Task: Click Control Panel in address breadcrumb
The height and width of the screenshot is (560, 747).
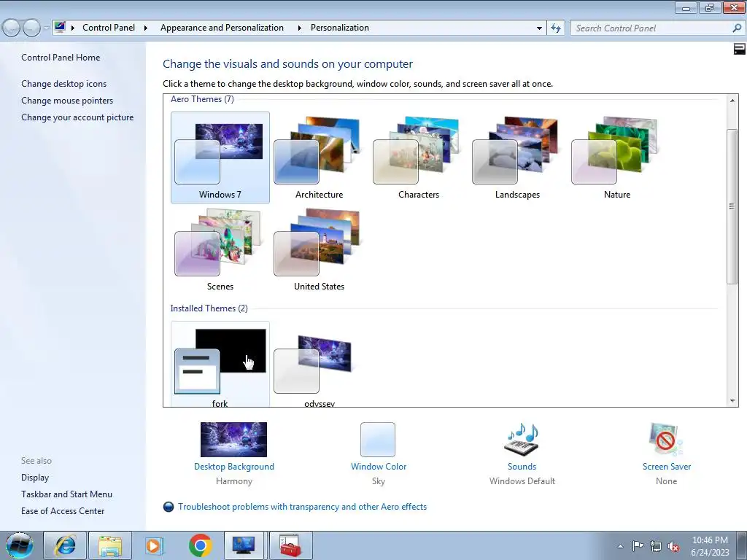Action: (109, 28)
